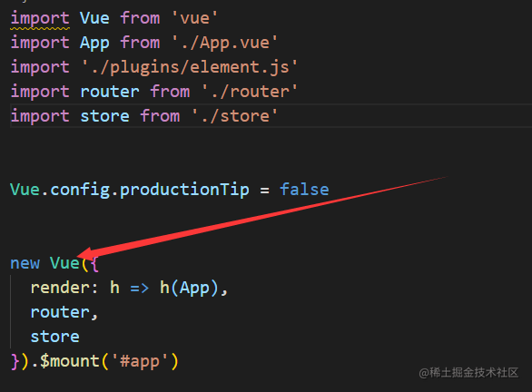Screen dimensions: 532x392
Task: Click the './App.vue' import path
Action: (225, 44)
